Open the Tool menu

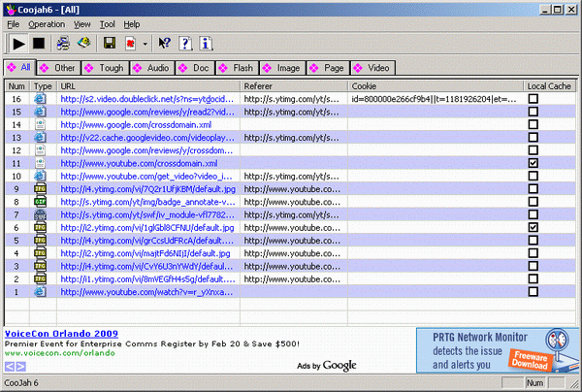point(107,23)
